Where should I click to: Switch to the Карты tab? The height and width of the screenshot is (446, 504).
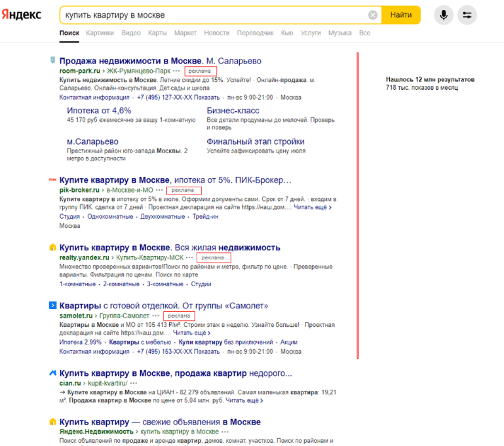click(157, 33)
